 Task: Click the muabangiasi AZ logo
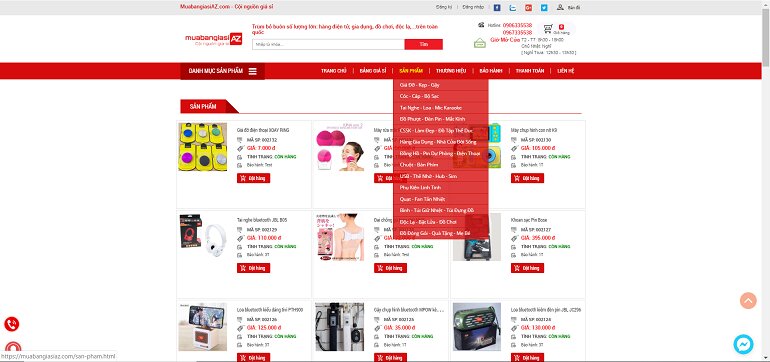(214, 39)
